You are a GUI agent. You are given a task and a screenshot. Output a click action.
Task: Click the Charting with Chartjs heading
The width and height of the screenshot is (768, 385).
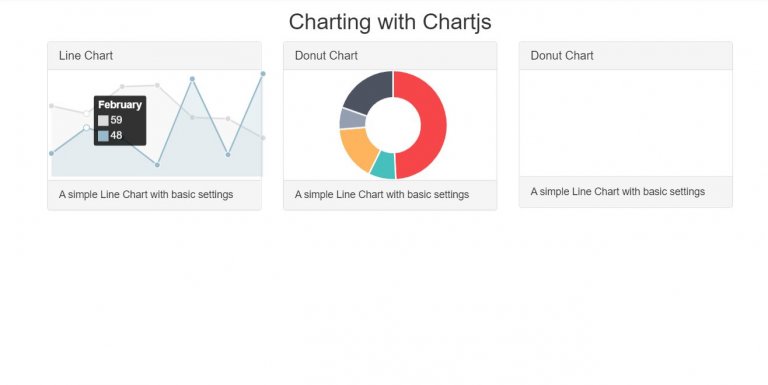click(x=390, y=22)
